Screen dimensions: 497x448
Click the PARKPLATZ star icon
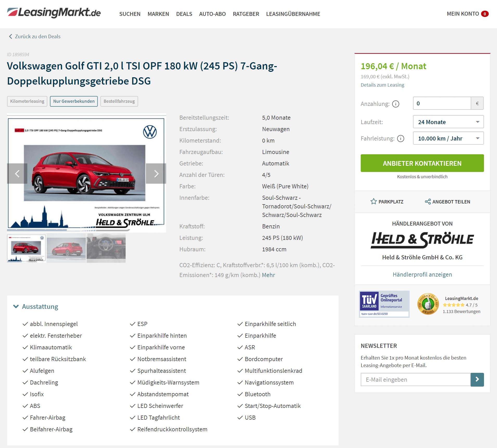(x=373, y=201)
